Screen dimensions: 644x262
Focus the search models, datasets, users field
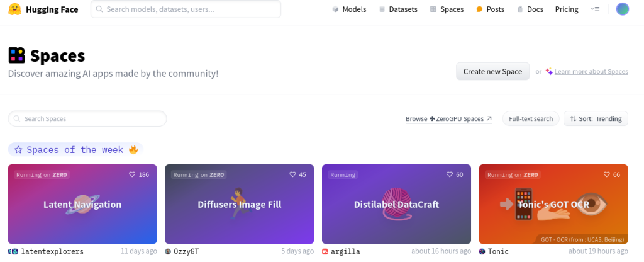(x=186, y=9)
